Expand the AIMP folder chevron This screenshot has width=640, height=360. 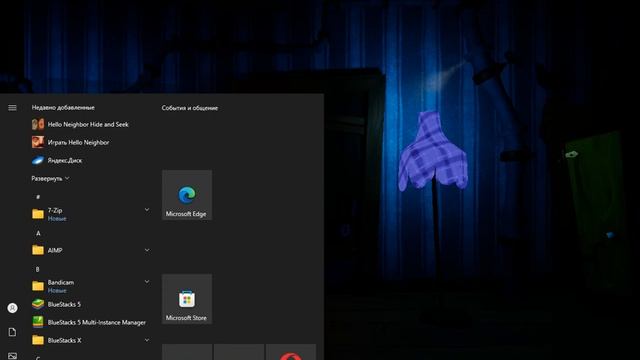tap(147, 250)
